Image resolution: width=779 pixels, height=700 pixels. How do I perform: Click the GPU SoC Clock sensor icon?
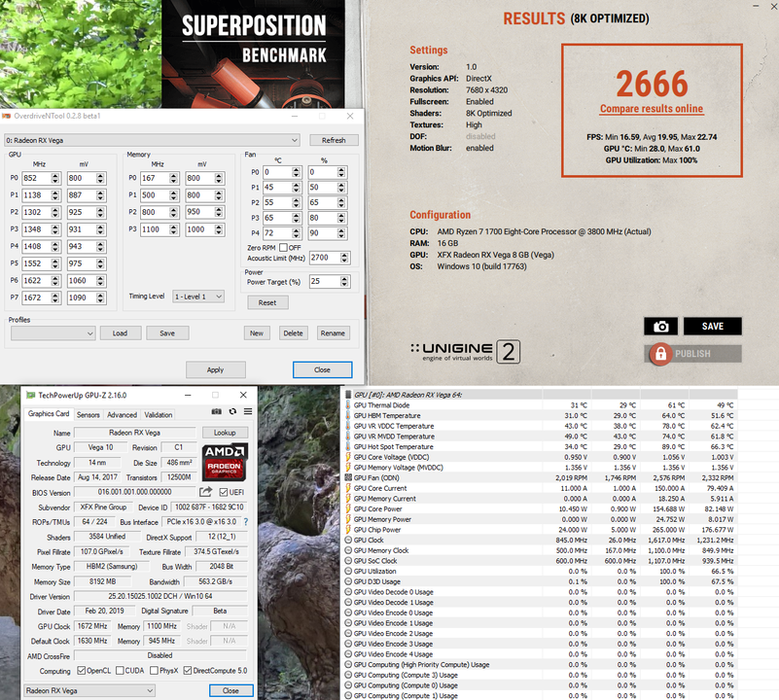coord(348,561)
